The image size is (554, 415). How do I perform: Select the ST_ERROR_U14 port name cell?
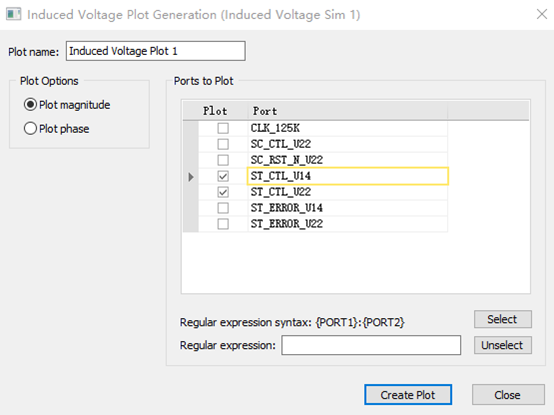click(x=348, y=208)
